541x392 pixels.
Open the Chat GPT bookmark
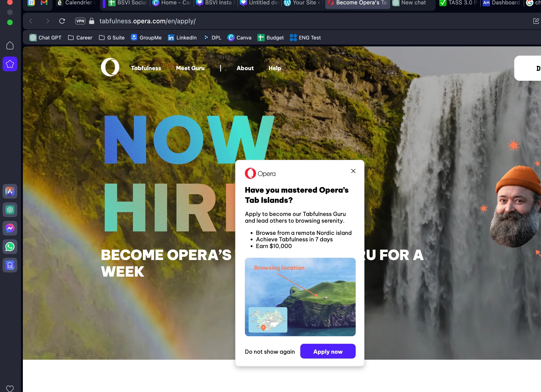point(45,38)
